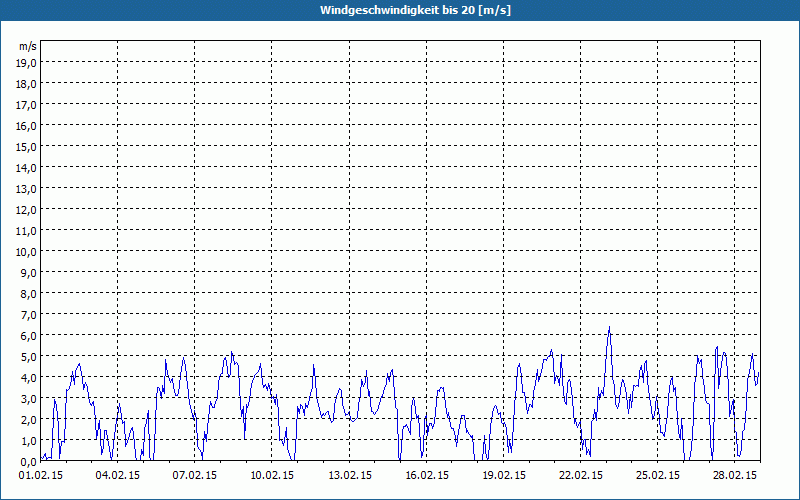Image resolution: width=800 pixels, height=500 pixels.
Task: Select the date label 25.02.15
Action: tap(658, 476)
